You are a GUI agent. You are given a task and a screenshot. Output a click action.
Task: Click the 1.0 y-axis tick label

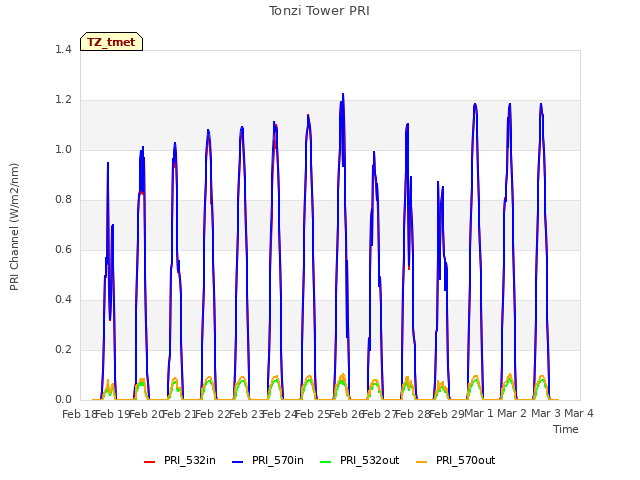pos(63,149)
